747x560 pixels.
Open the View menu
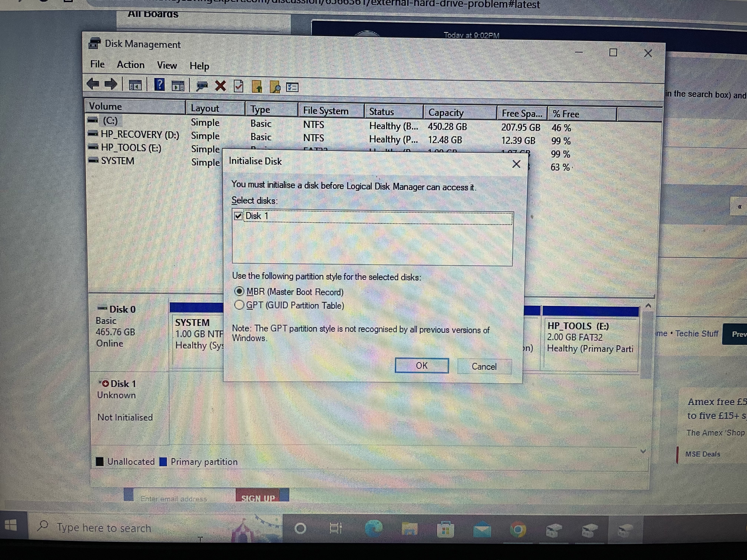(167, 66)
